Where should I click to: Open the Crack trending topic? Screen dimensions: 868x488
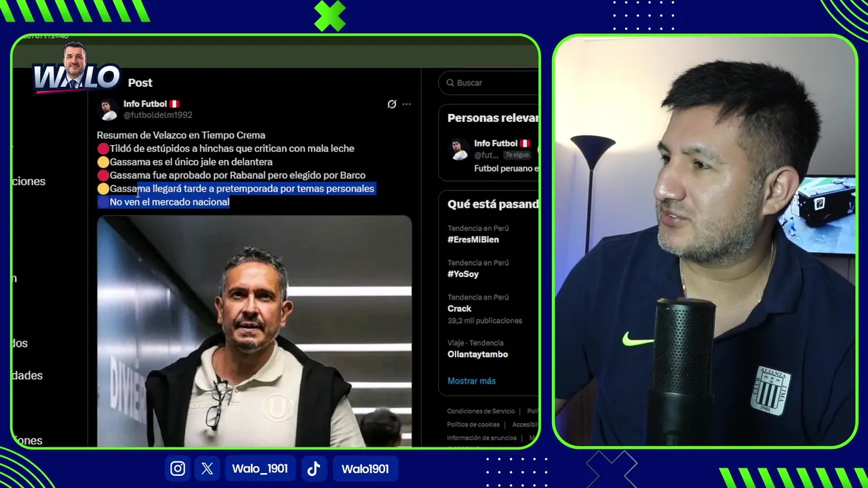click(x=459, y=308)
